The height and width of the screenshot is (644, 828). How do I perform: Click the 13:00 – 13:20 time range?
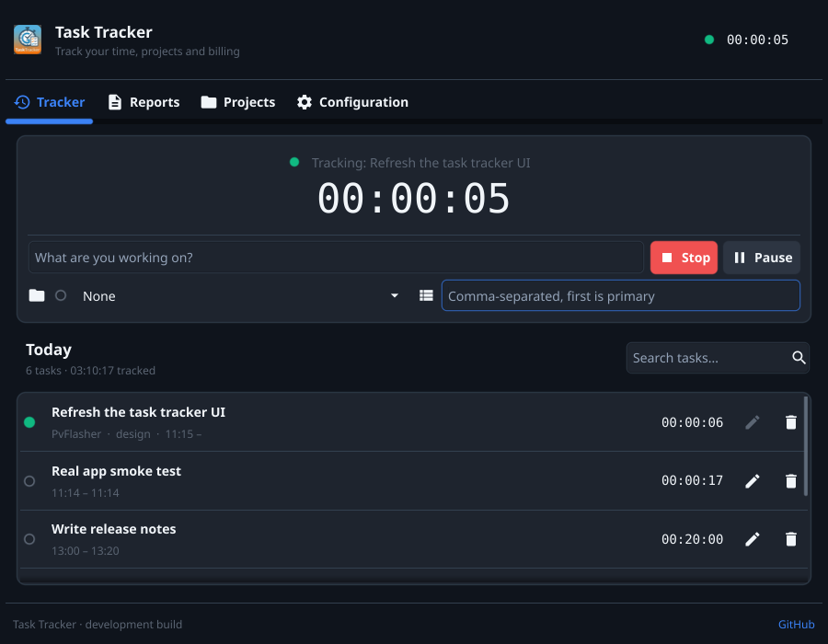click(85, 550)
